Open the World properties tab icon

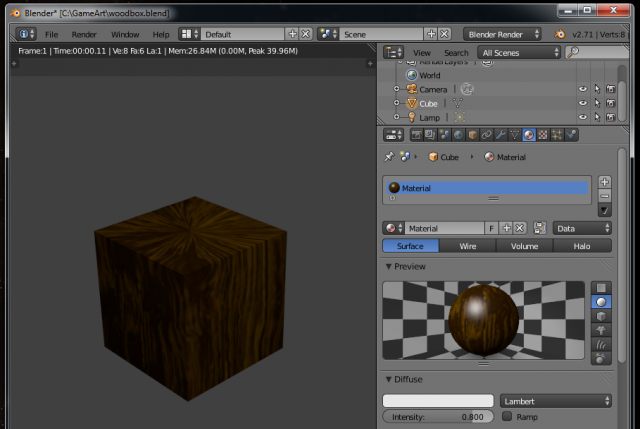click(458, 135)
